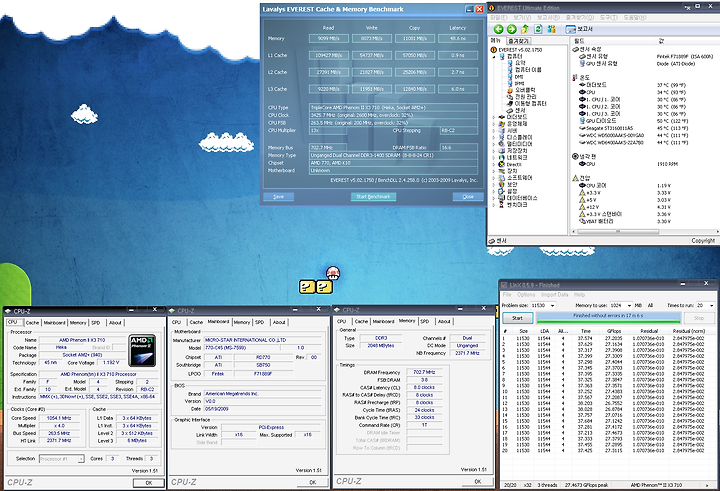This screenshot has width=720, height=491.
Task: Click the GFlops column header in LinX
Action: tap(614, 331)
